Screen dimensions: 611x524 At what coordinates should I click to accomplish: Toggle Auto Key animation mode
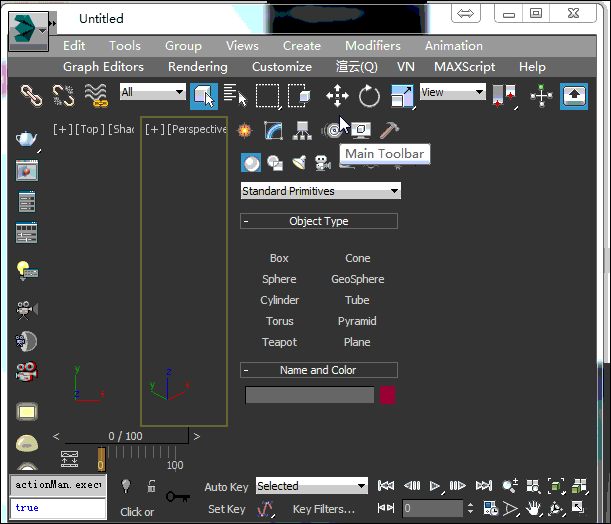(226, 487)
